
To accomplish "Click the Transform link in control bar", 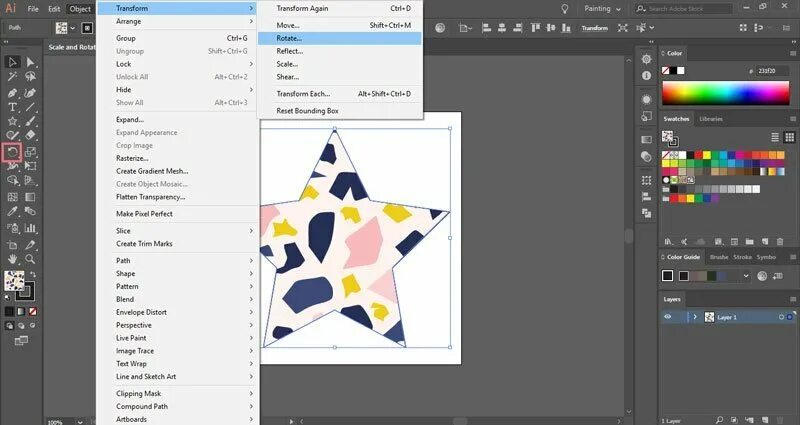I will point(595,28).
